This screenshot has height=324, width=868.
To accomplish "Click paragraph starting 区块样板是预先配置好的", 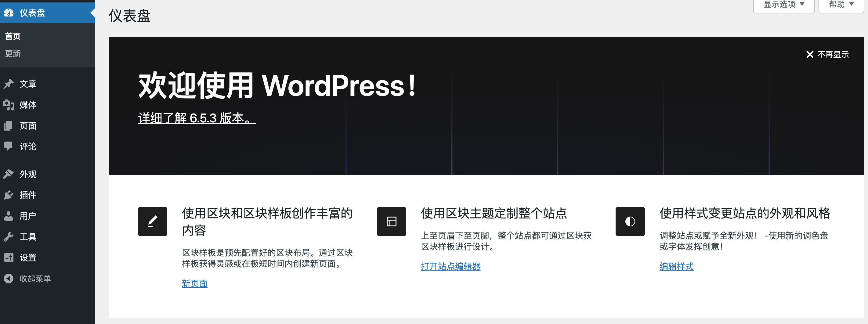I will pos(267,258).
